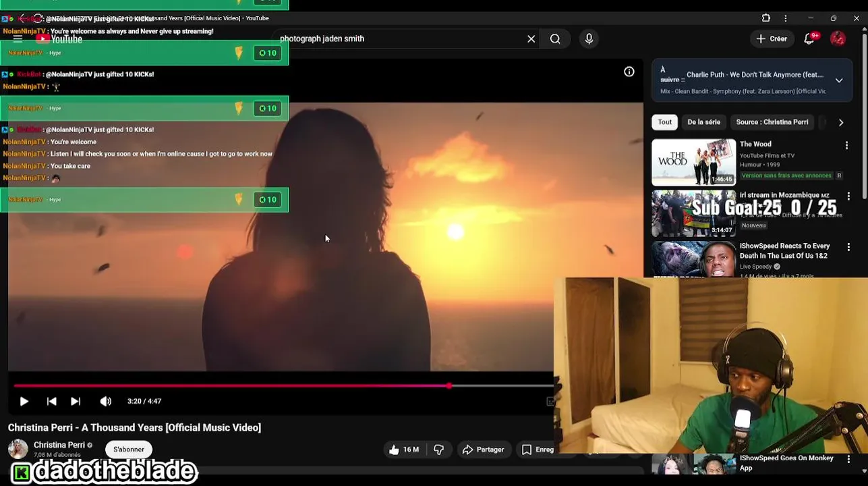Start voice search with the microphone
The height and width of the screenshot is (486, 868).
point(589,39)
